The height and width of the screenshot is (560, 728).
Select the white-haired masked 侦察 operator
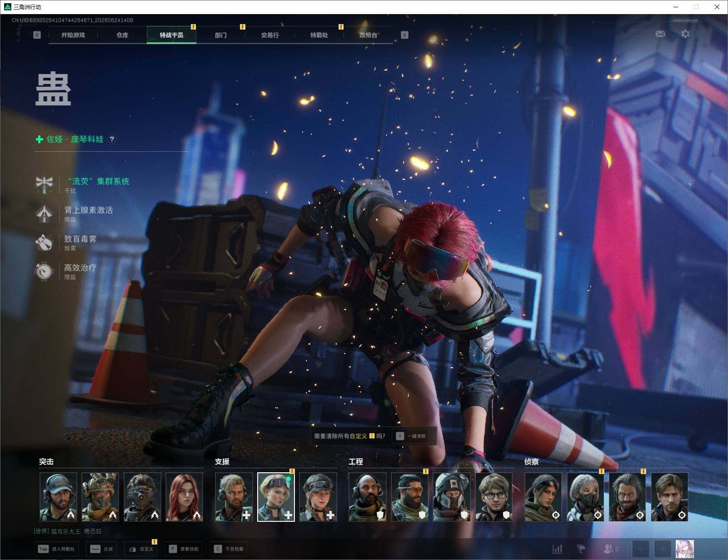pyautogui.click(x=585, y=497)
